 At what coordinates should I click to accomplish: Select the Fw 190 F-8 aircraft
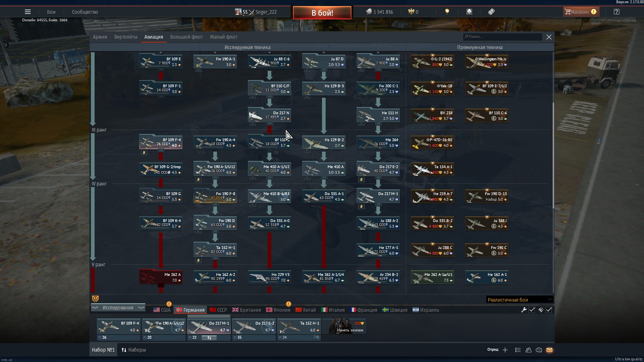[215, 196]
